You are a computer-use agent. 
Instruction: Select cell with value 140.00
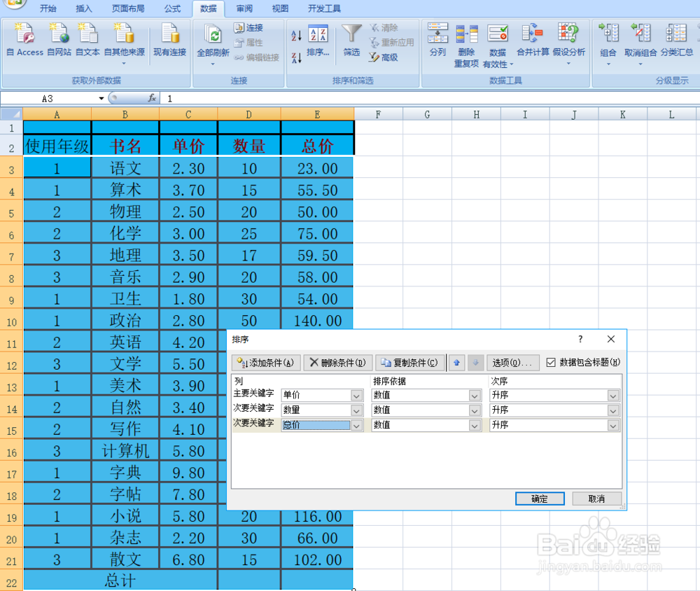317,320
